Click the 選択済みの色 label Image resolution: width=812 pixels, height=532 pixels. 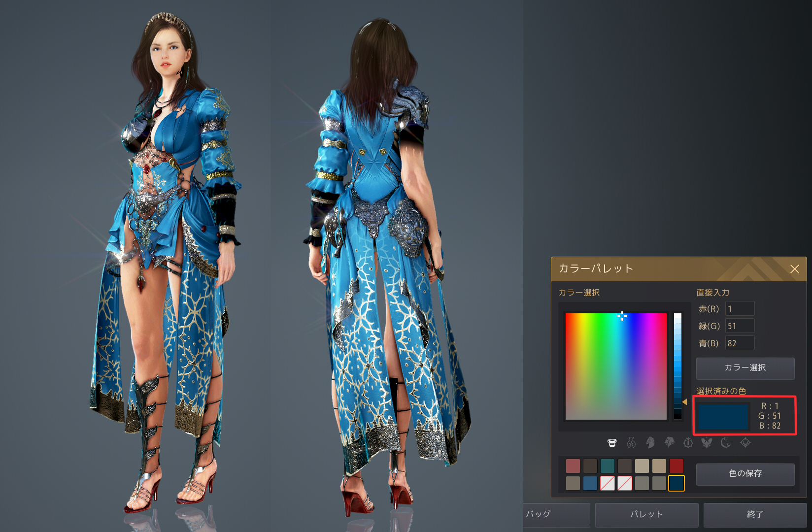tap(721, 391)
